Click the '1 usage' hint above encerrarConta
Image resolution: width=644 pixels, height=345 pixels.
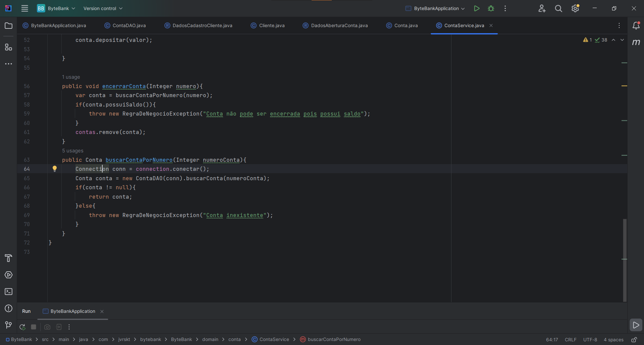[x=71, y=77]
